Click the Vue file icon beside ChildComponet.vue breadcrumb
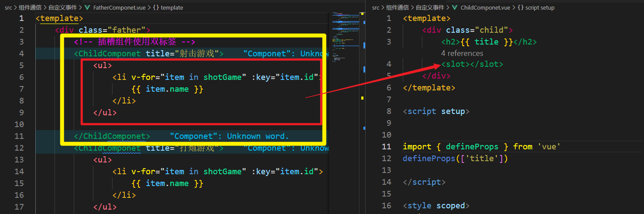This screenshot has width=644, height=214. click(455, 7)
